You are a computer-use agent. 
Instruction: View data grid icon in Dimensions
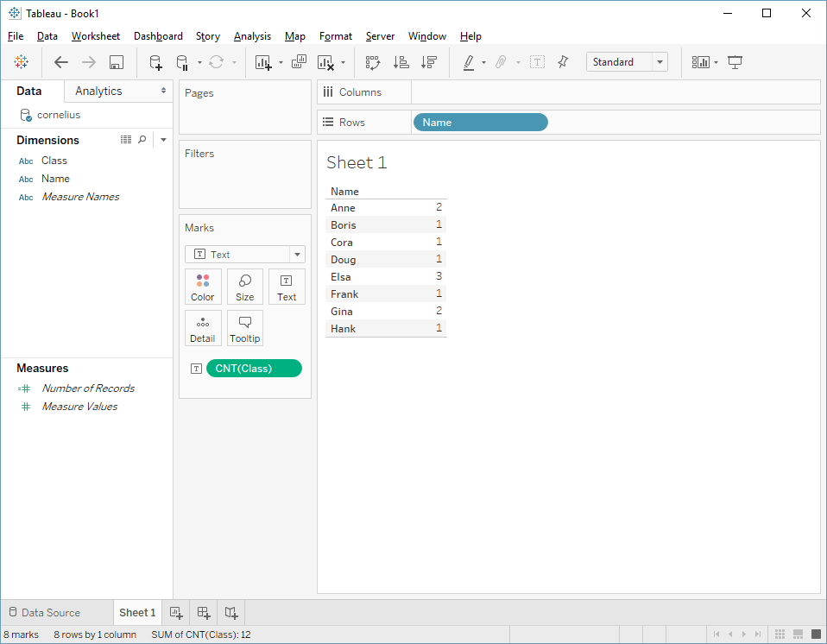point(125,140)
